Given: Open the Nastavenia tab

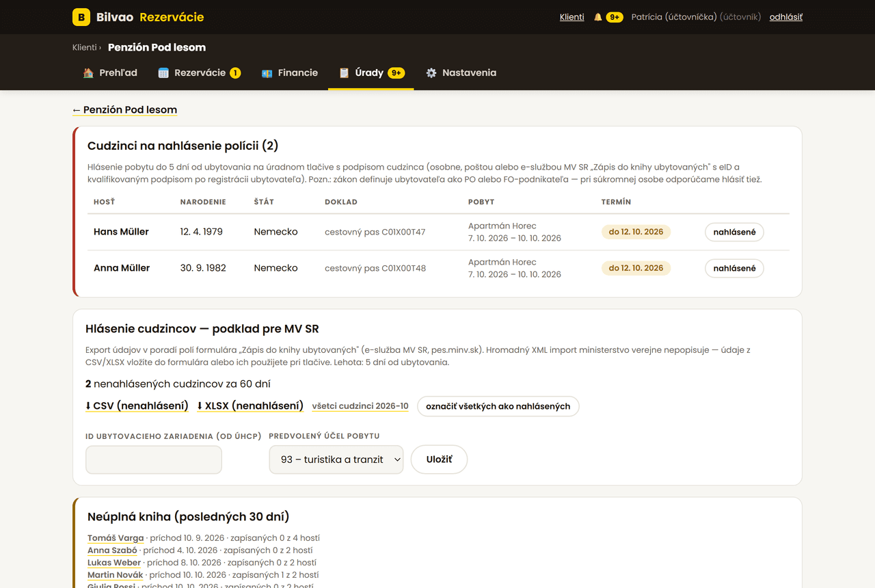Looking at the screenshot, I should click(461, 72).
